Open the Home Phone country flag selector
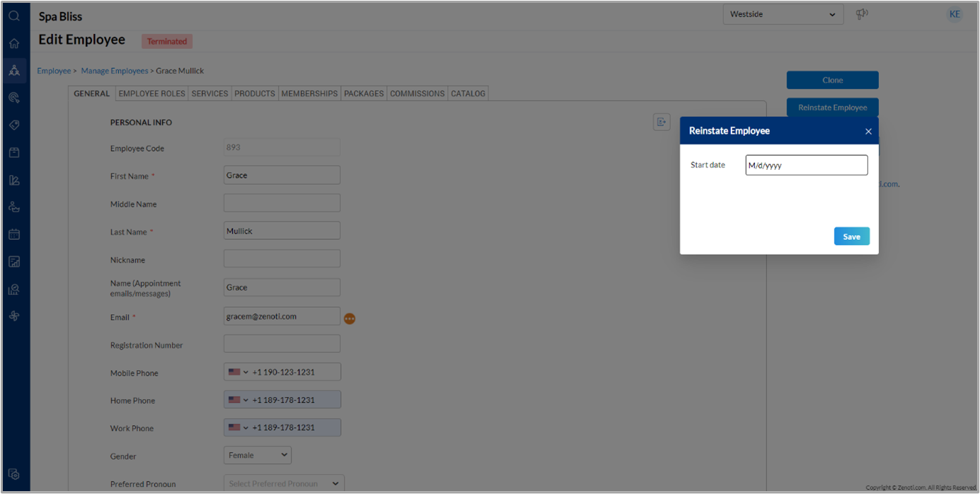The height and width of the screenshot is (494, 980). click(x=238, y=400)
